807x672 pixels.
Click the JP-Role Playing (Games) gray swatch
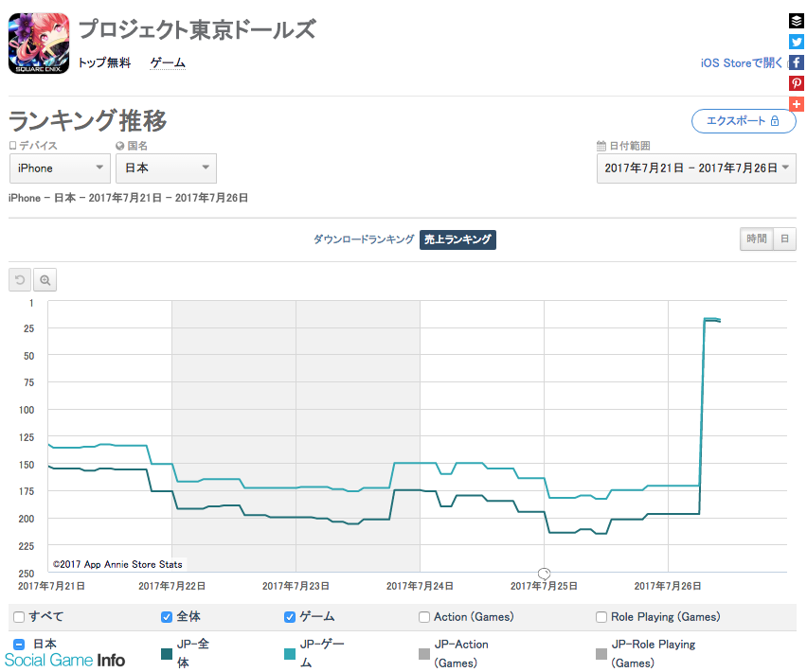601,654
